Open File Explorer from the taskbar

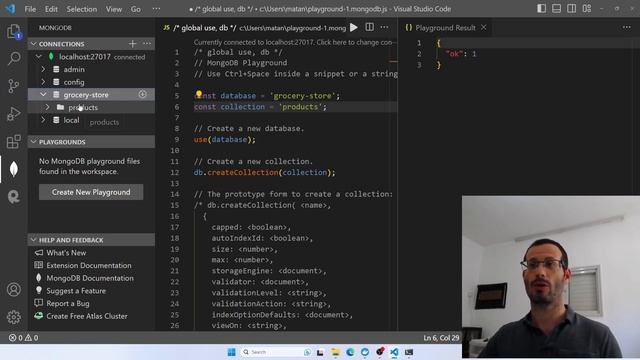pyautogui.click(x=336, y=352)
